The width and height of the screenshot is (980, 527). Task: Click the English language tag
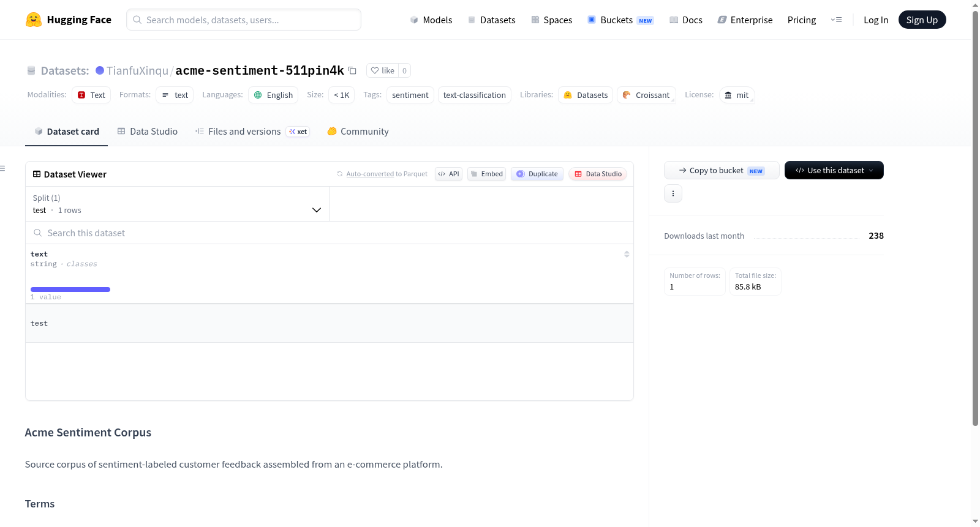[273, 95]
